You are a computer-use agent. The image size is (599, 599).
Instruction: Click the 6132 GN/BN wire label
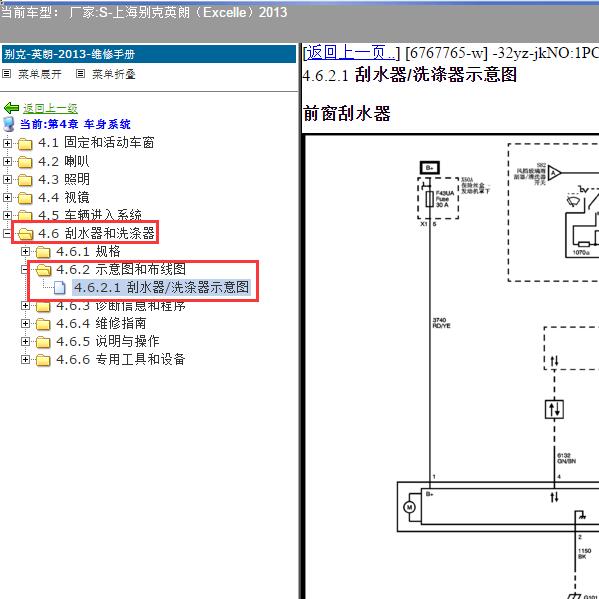coord(566,458)
